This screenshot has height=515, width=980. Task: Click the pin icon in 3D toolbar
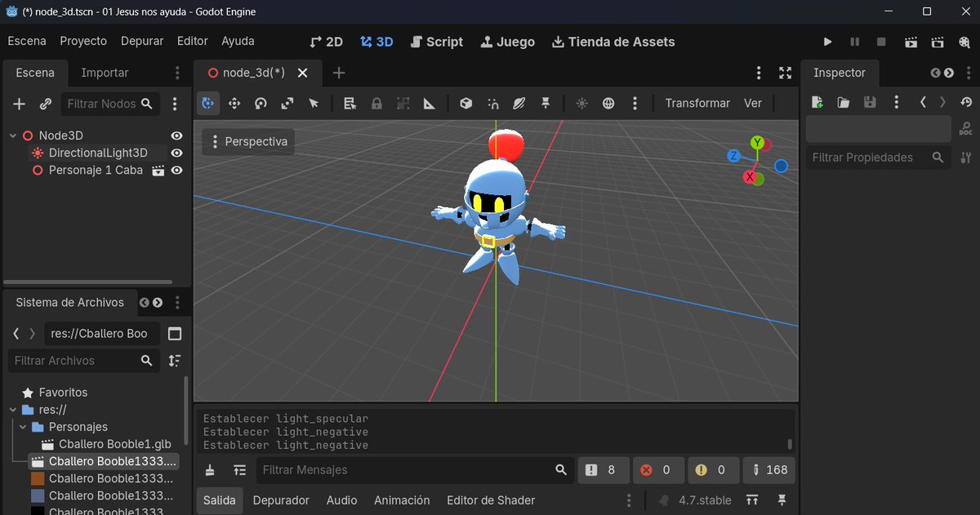click(546, 104)
